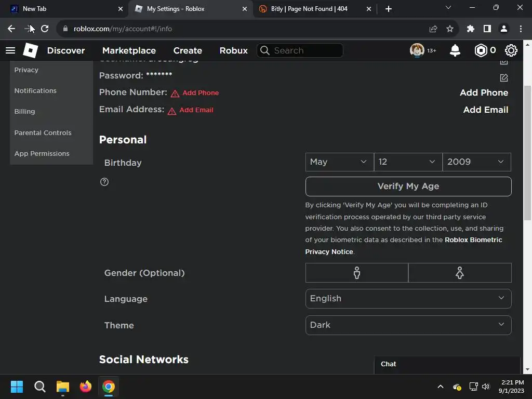Click the Windows Start button
This screenshot has width=532, height=399.
click(17, 387)
